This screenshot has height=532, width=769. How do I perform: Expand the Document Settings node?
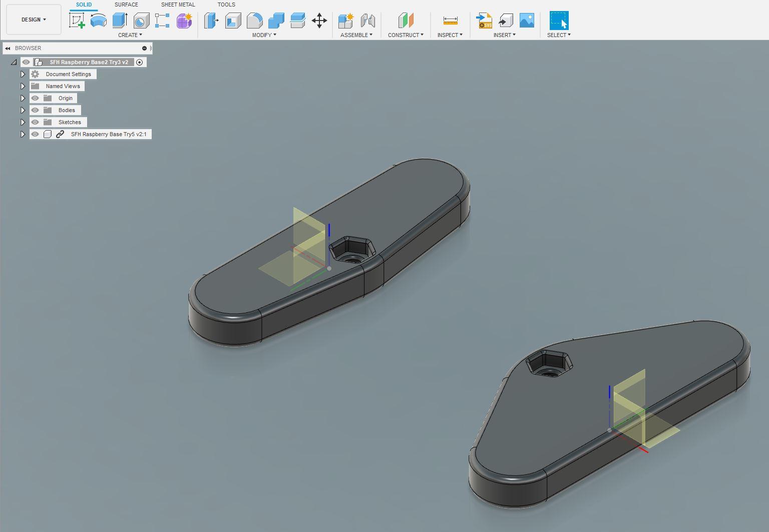click(x=23, y=74)
